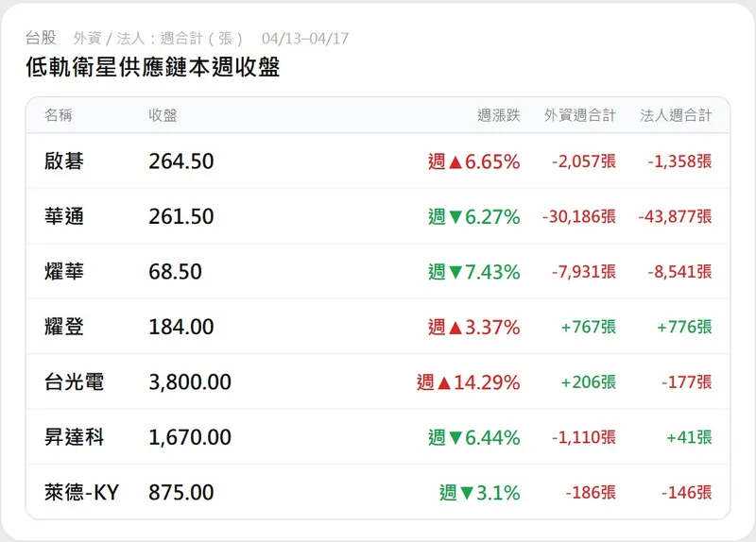756x542 pixels.
Task: Click foreign total -30,186張
Action: click(579, 217)
